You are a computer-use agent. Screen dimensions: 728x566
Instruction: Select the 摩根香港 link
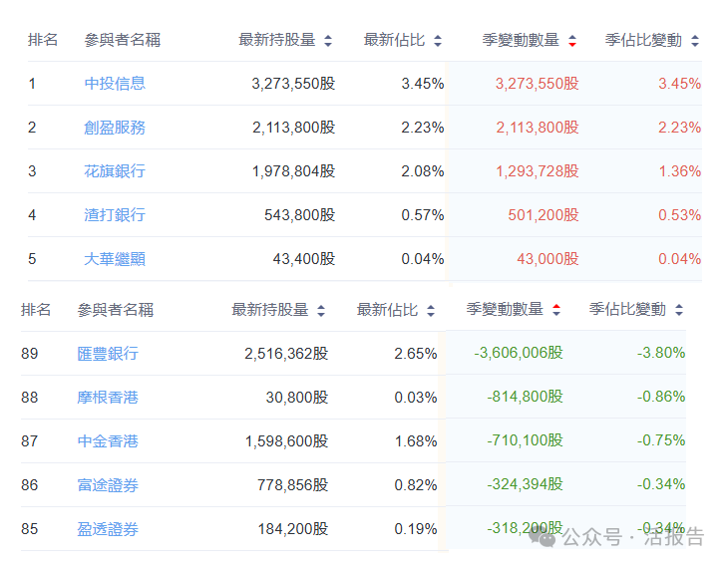click(x=108, y=398)
